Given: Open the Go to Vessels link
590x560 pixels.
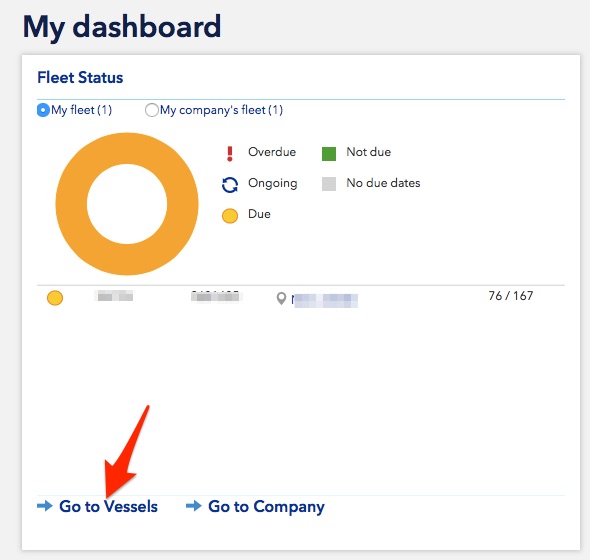Looking at the screenshot, I should click(x=108, y=506).
